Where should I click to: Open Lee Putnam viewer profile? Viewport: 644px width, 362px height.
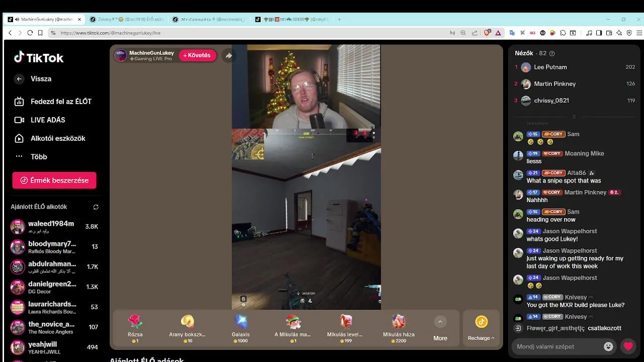pyautogui.click(x=574, y=67)
